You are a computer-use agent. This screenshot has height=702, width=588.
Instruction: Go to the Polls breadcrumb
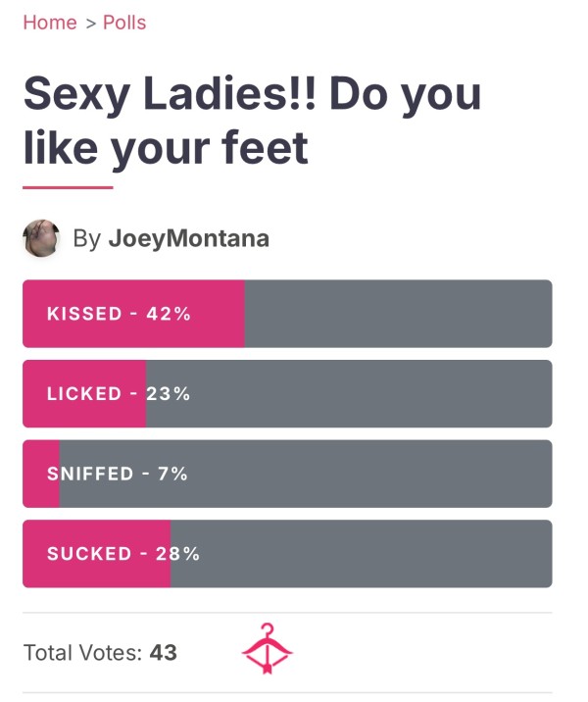point(124,23)
